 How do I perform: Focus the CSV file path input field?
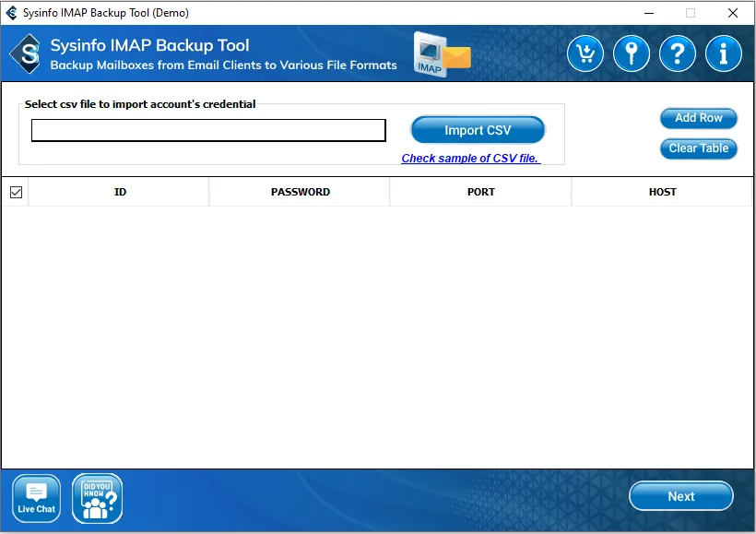tap(208, 131)
